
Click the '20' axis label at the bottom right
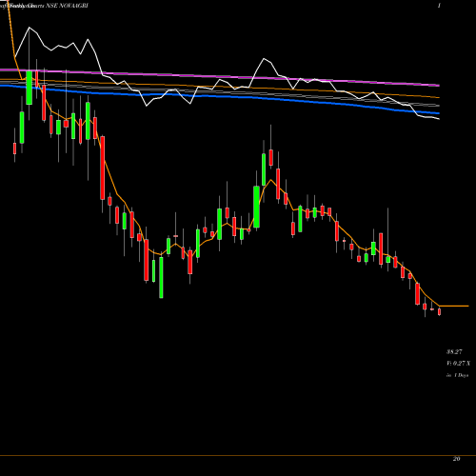pyautogui.click(x=456, y=459)
